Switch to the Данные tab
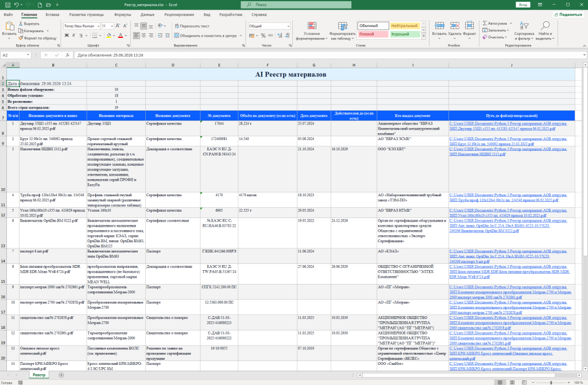 148,14
